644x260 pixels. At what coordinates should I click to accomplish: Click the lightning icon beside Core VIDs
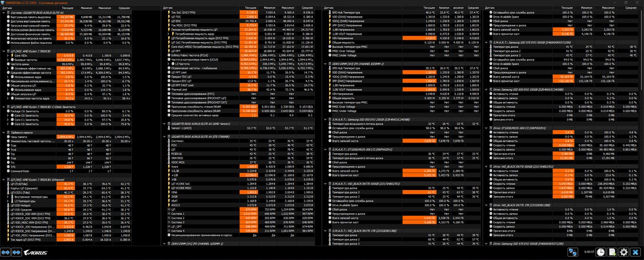pyautogui.click(x=13, y=55)
